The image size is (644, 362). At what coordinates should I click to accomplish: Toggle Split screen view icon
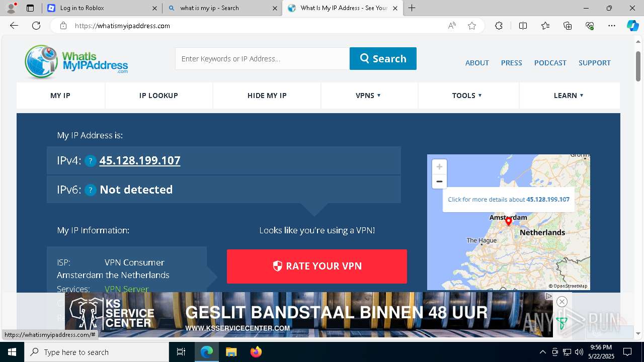click(x=523, y=26)
